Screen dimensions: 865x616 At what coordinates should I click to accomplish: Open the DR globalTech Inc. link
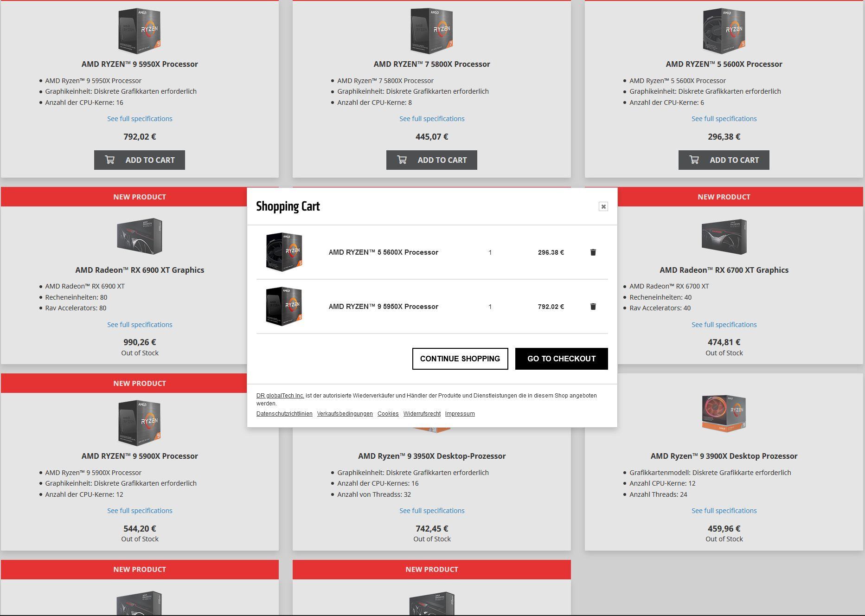click(280, 396)
